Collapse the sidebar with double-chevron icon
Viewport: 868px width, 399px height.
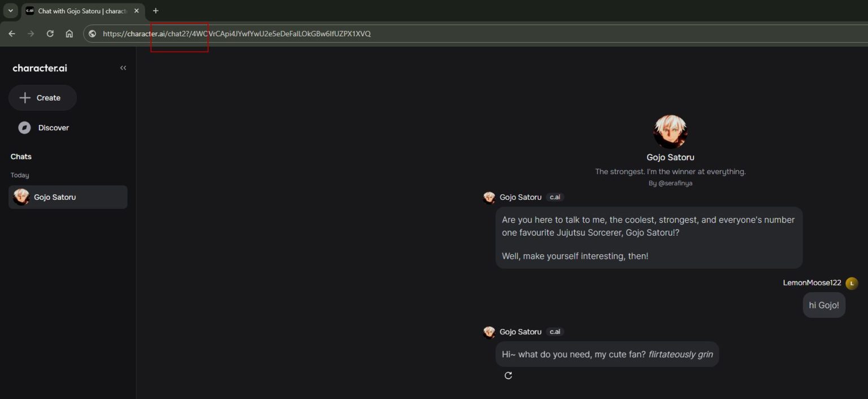point(123,68)
